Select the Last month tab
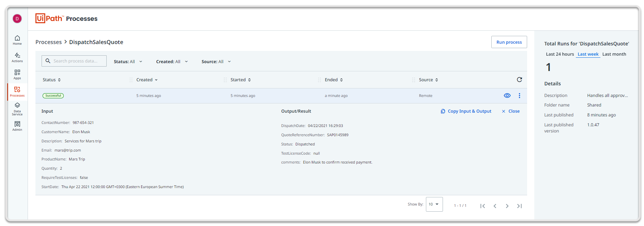Viewport: 644px width, 226px height. [614, 54]
